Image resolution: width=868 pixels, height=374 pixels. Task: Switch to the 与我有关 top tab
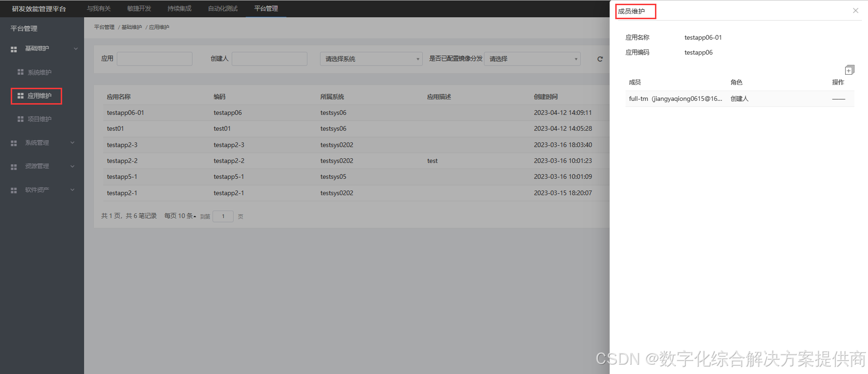tap(99, 8)
